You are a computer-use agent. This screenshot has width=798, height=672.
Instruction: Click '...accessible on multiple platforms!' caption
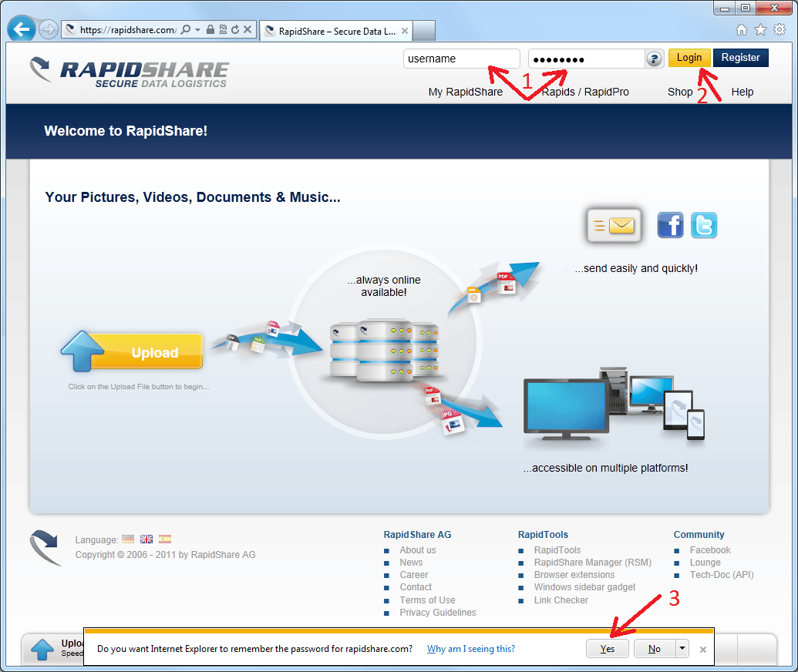[x=605, y=468]
